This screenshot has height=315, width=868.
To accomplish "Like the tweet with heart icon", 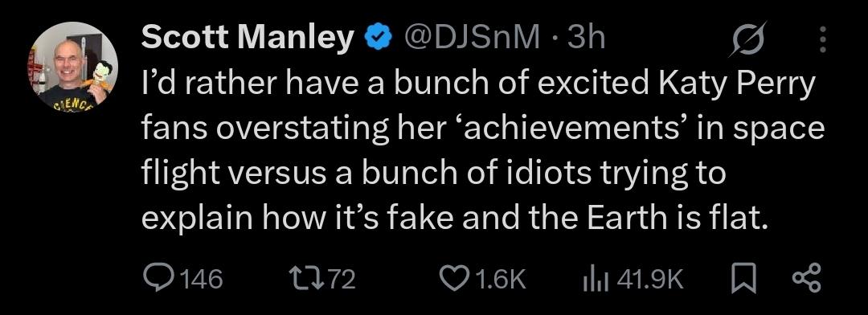I will (x=454, y=279).
